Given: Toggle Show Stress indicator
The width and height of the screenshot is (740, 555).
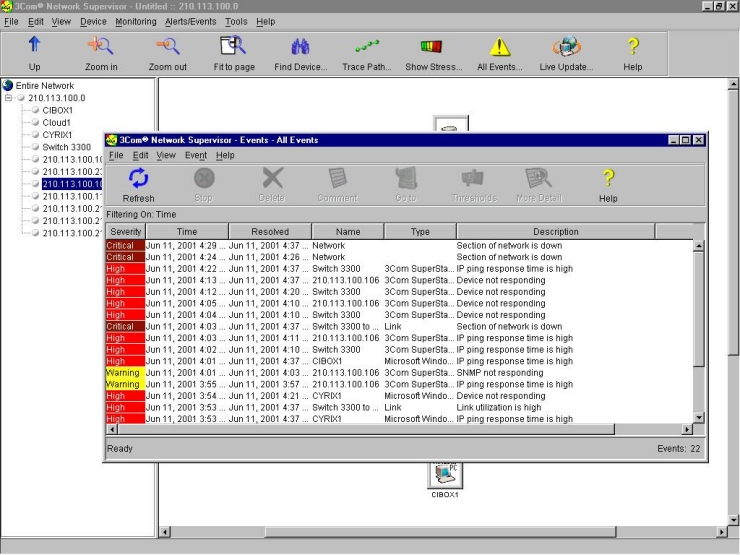Looking at the screenshot, I should 433,47.
